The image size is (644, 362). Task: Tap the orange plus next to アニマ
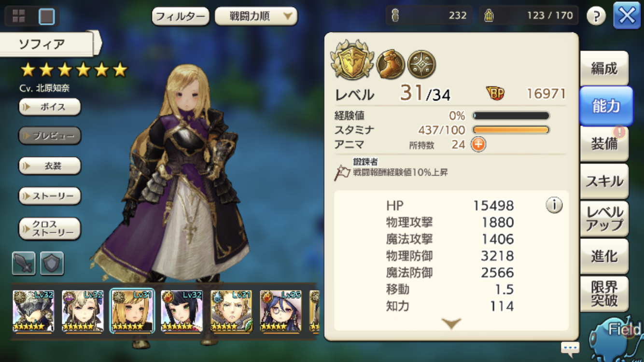click(x=478, y=144)
